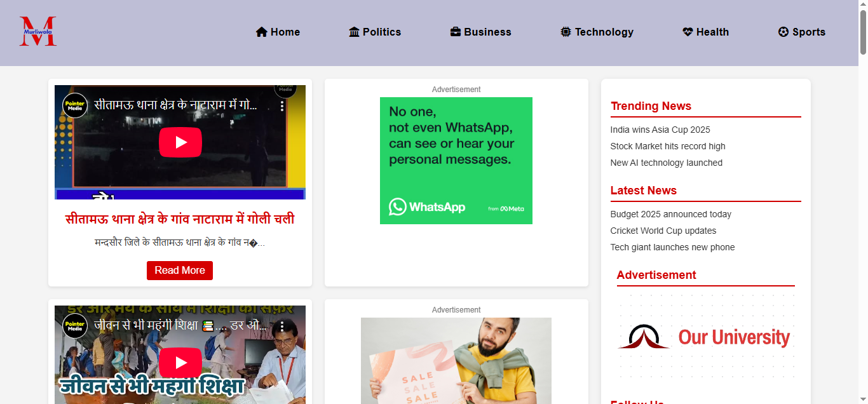Click Pointer Media avatar on first video
This screenshot has height=404, width=868.
(x=75, y=105)
